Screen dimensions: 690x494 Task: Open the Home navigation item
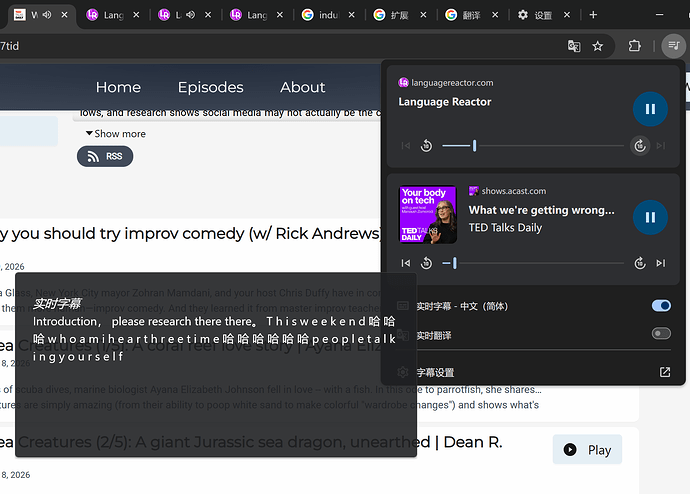(x=118, y=87)
